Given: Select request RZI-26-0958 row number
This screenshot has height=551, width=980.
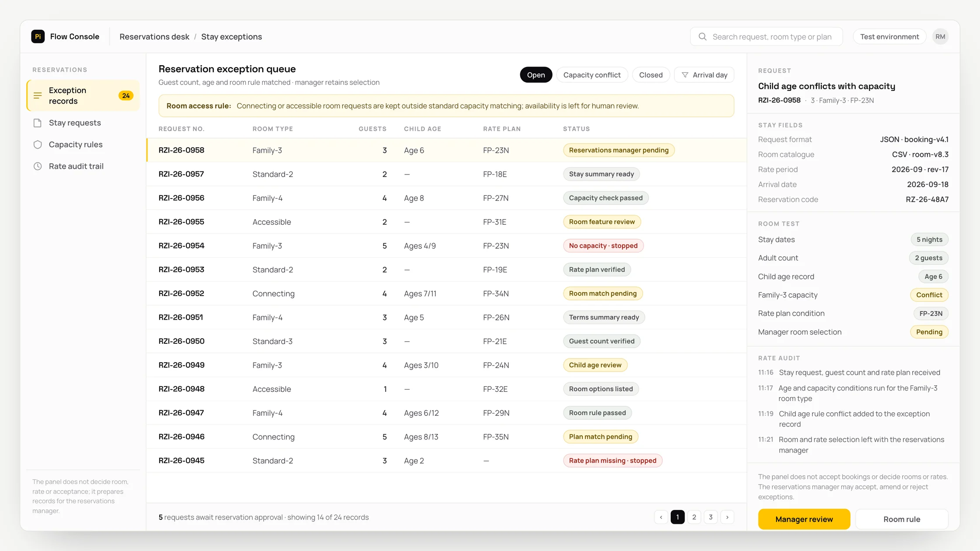Looking at the screenshot, I should click(x=182, y=150).
